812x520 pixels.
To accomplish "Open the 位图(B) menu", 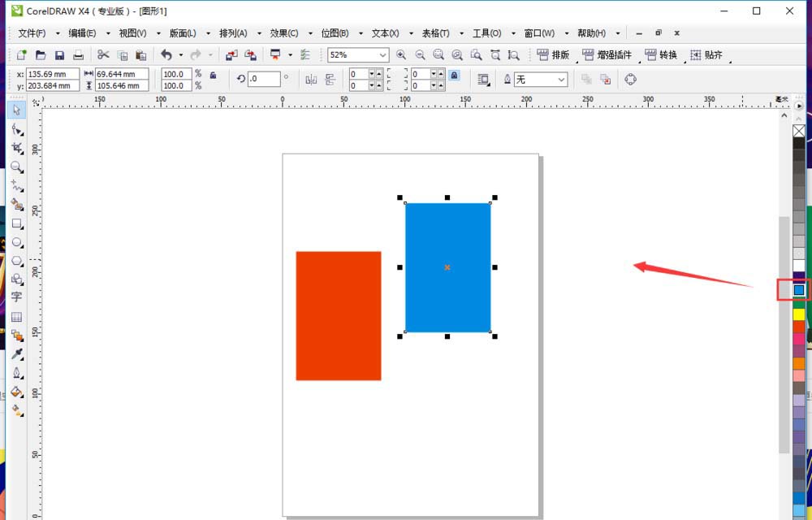I will [335, 33].
